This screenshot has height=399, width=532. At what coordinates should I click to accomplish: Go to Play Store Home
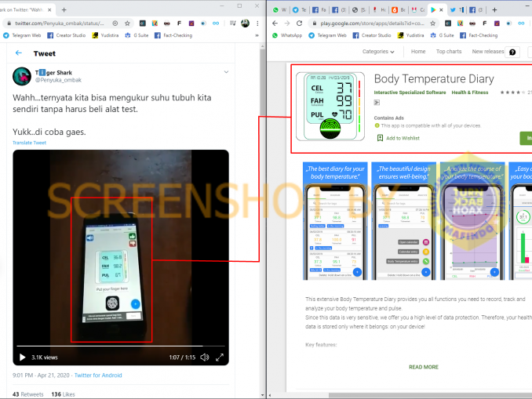tap(418, 52)
